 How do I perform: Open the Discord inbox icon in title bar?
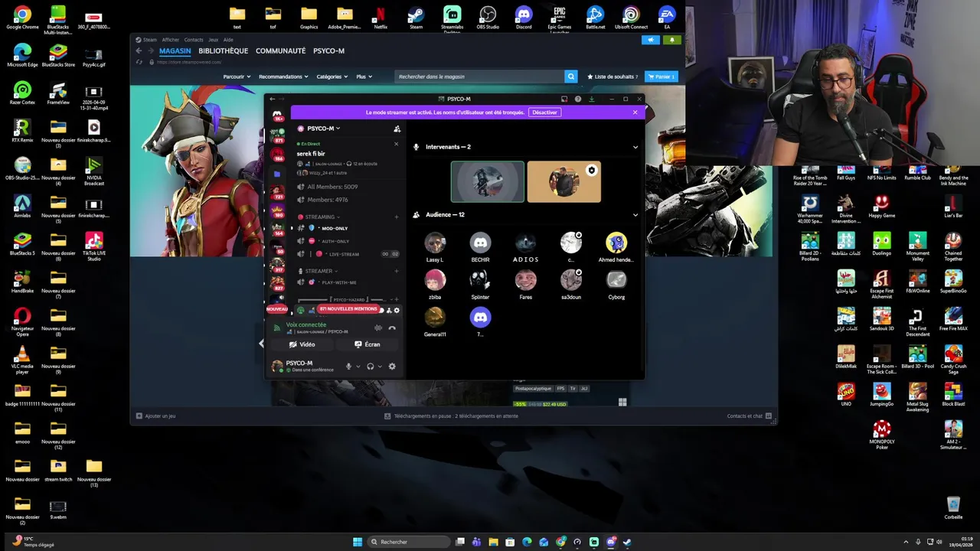tap(564, 99)
